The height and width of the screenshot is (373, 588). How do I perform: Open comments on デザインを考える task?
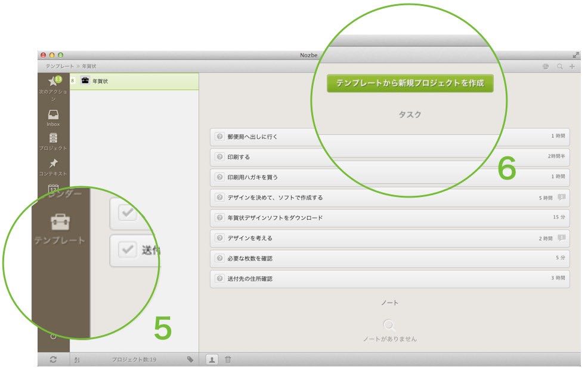[x=561, y=238]
